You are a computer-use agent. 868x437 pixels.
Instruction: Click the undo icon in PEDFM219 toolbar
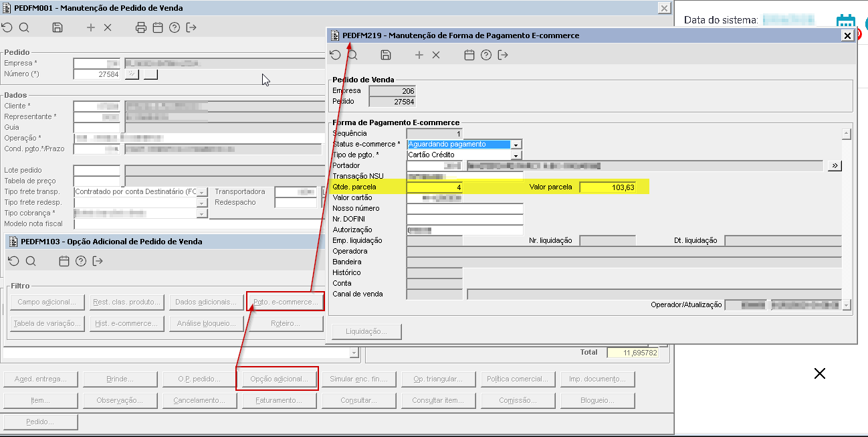pos(335,55)
